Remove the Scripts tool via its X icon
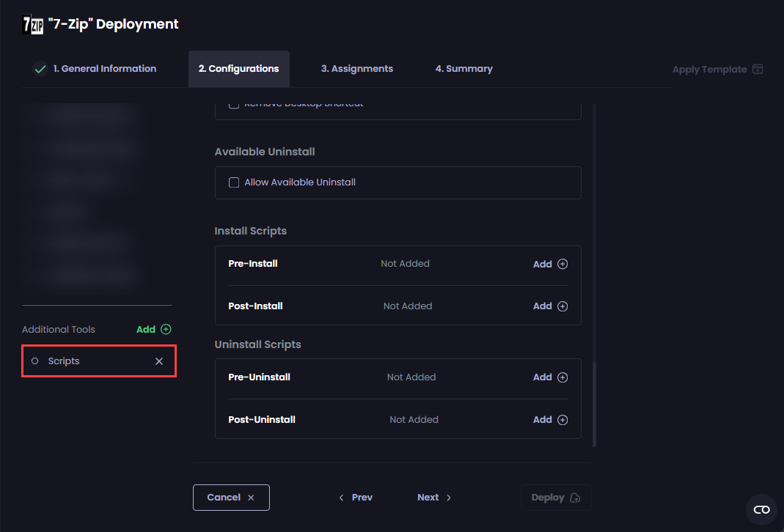This screenshot has width=784, height=532. click(159, 361)
